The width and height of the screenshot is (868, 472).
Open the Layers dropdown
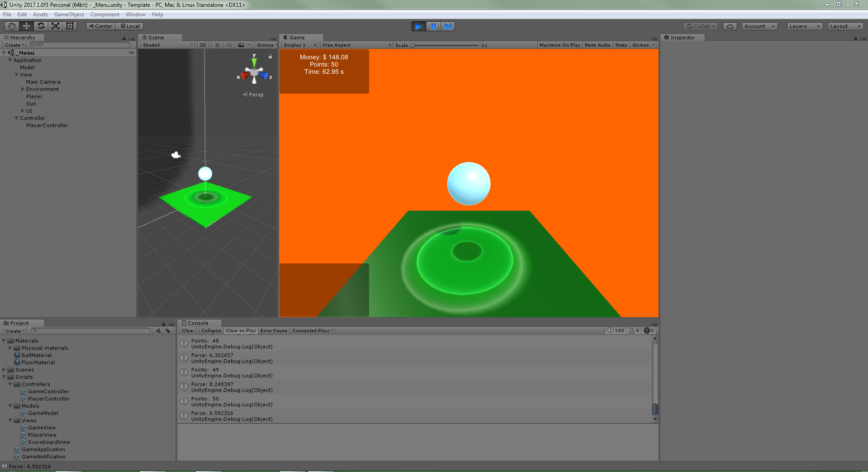click(x=804, y=26)
